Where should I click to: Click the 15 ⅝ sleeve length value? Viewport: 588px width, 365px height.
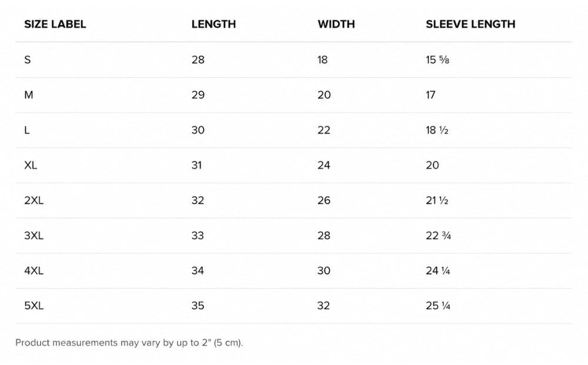click(x=437, y=59)
